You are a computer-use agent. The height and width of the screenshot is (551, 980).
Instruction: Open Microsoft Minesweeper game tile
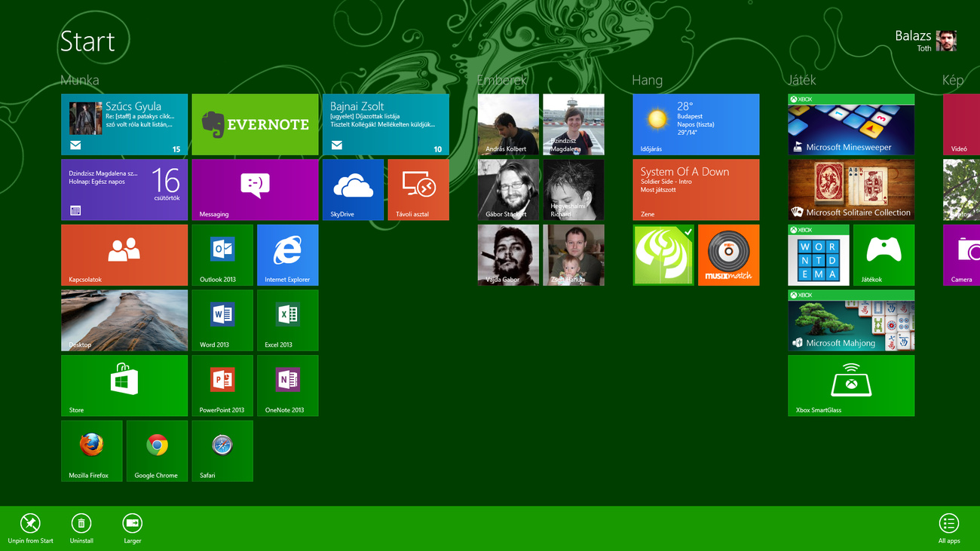pos(851,124)
